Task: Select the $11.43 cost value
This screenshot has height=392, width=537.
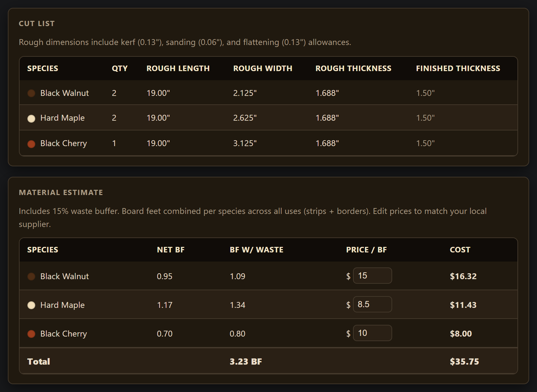Action: [x=463, y=305]
